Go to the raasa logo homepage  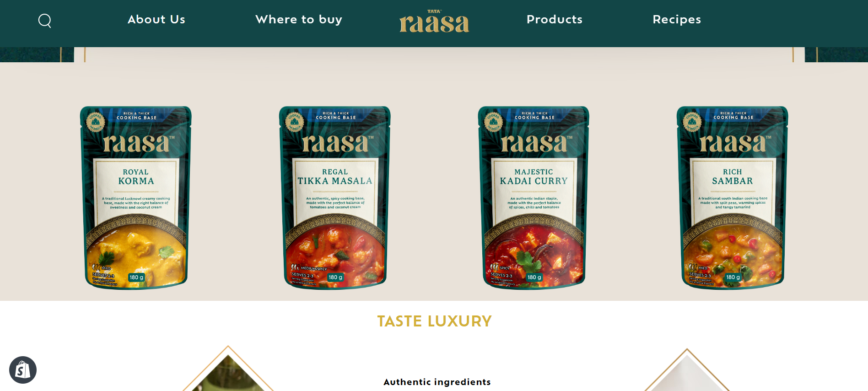coord(434,22)
